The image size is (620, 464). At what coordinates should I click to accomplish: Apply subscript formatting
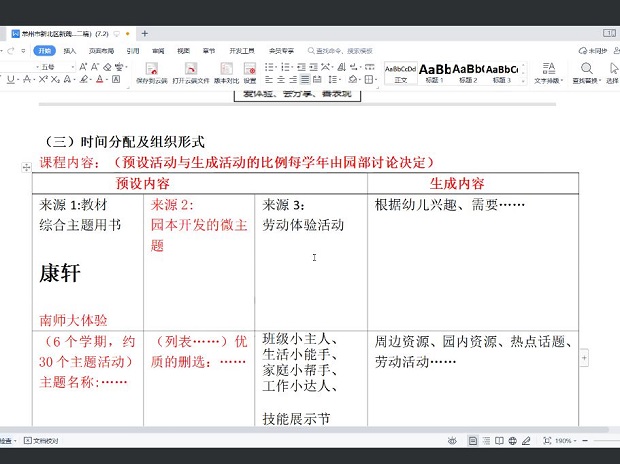[x=55, y=80]
